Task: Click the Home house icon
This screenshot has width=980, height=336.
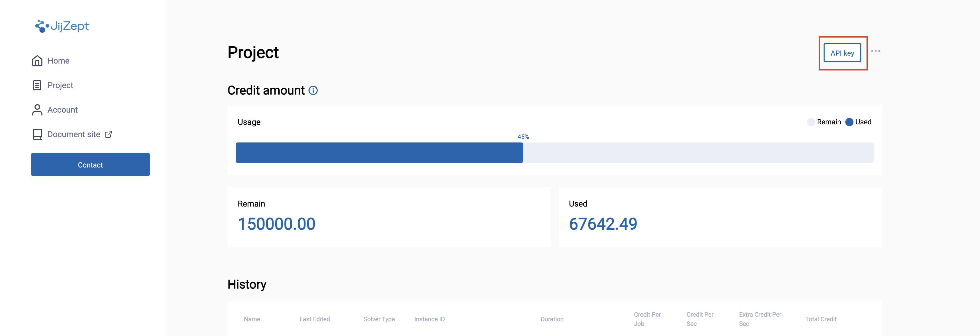Action: (37, 61)
